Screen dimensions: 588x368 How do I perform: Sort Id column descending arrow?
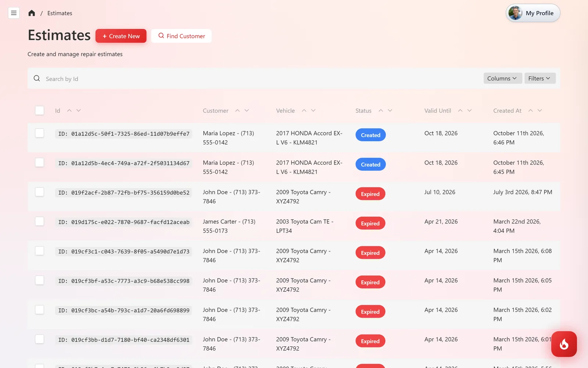coord(79,110)
